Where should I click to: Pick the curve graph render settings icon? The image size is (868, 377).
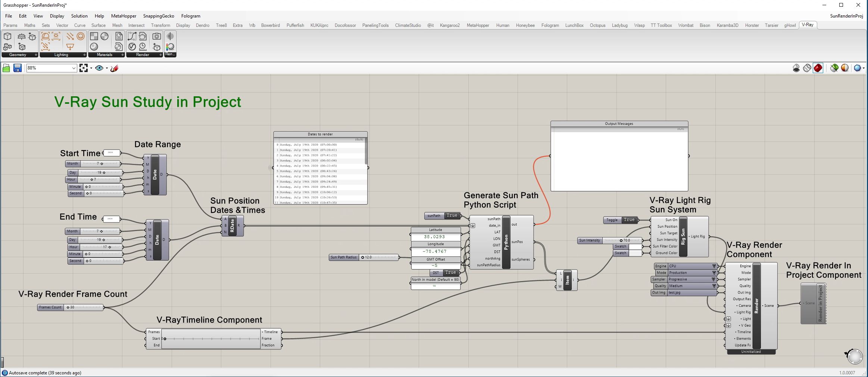click(132, 36)
